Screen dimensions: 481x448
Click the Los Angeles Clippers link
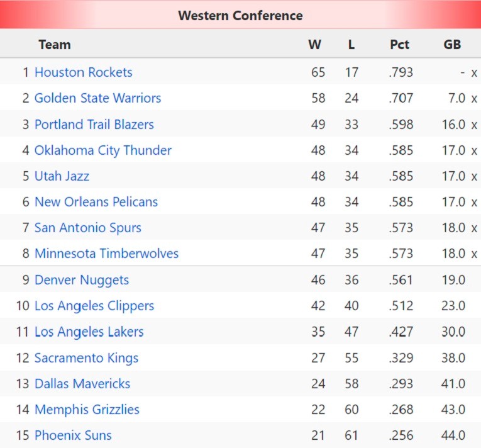click(x=94, y=306)
